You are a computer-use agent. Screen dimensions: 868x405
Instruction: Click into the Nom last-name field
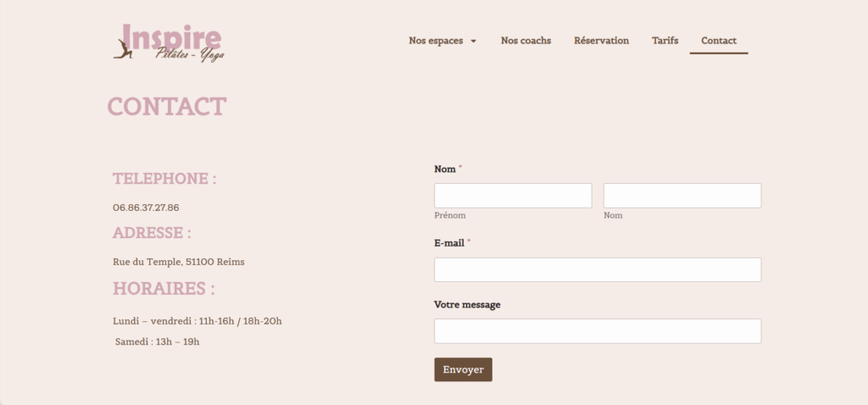coord(682,196)
